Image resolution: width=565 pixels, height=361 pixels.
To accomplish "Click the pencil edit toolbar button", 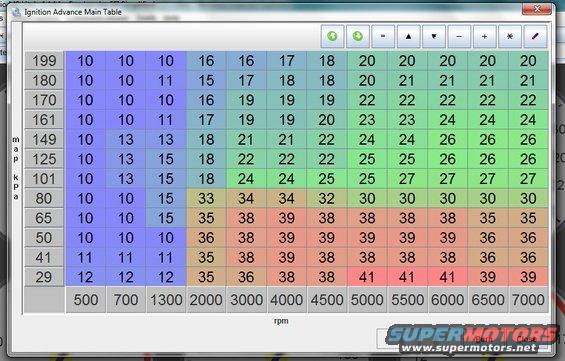I will click(x=535, y=36).
